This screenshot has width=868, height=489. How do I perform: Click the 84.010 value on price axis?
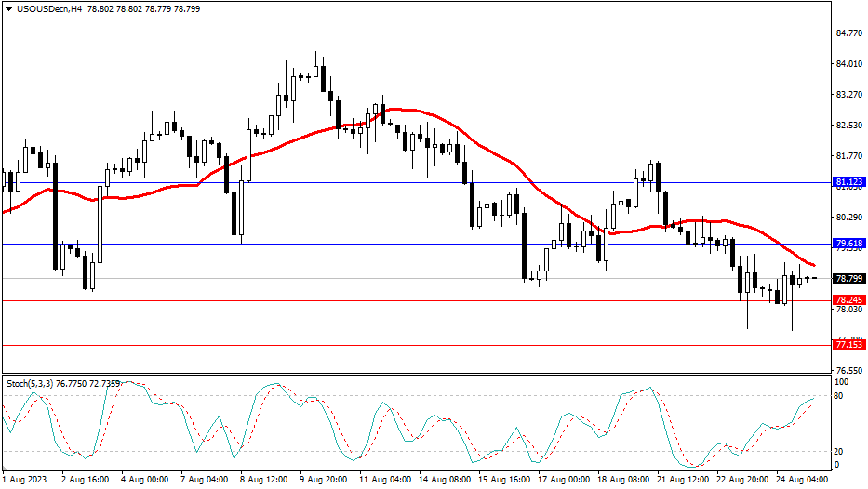coord(848,64)
